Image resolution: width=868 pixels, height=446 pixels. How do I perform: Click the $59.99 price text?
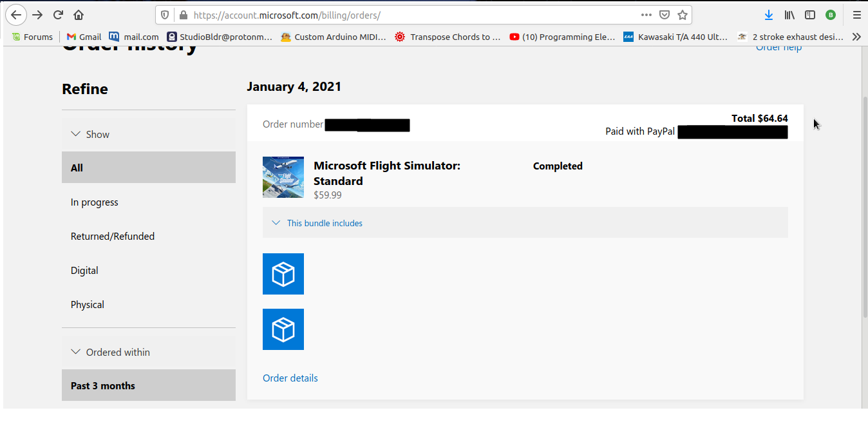pos(328,195)
